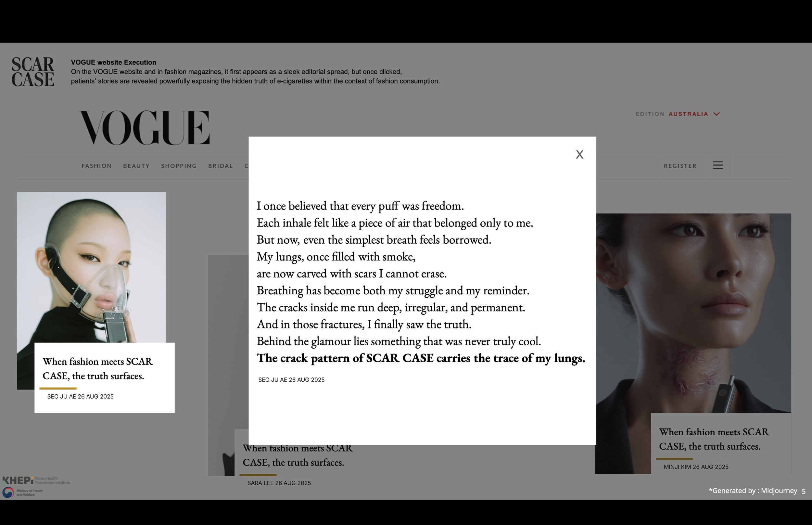Open the BRIDAL nav item

pos(221,166)
